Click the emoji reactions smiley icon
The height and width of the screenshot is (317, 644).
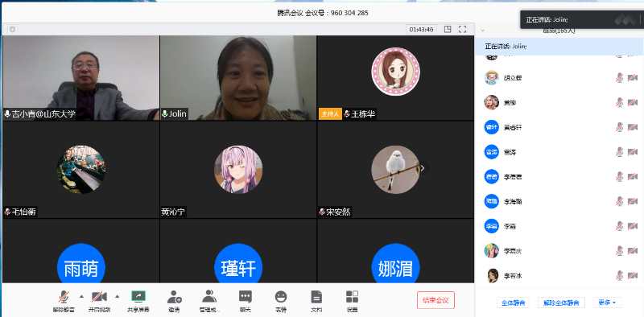pos(281,297)
